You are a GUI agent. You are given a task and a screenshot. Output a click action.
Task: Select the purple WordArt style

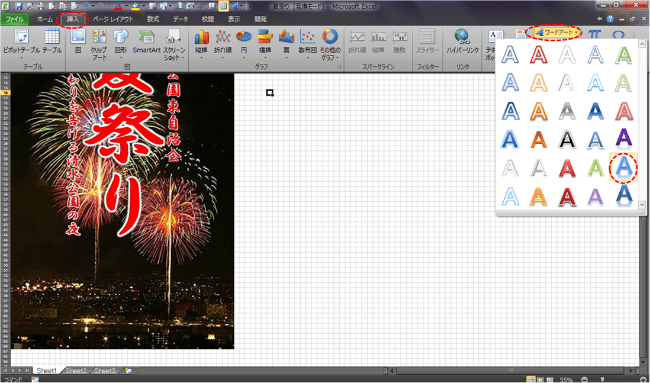click(623, 139)
